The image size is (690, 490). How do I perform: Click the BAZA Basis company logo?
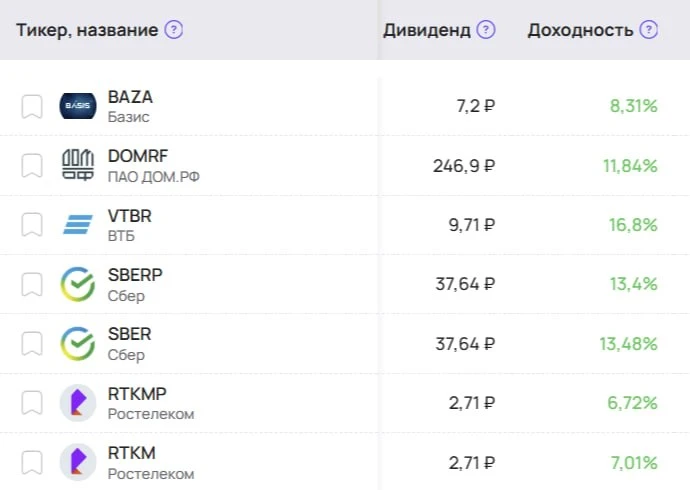[x=78, y=106]
